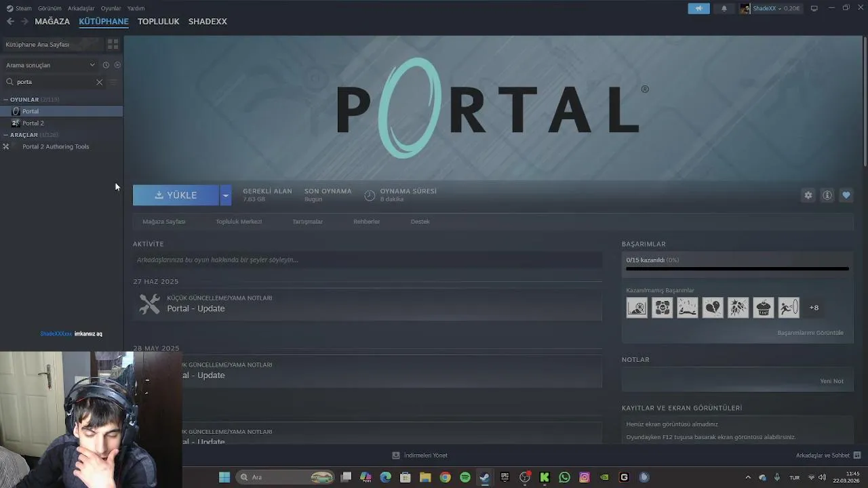Switch to the KÜTÜPHANE tab

104,22
